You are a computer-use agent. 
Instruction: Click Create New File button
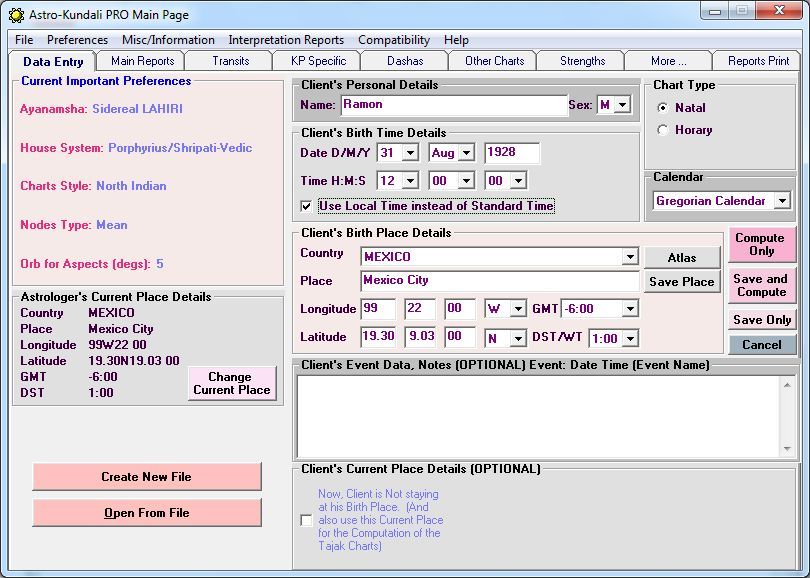click(147, 477)
